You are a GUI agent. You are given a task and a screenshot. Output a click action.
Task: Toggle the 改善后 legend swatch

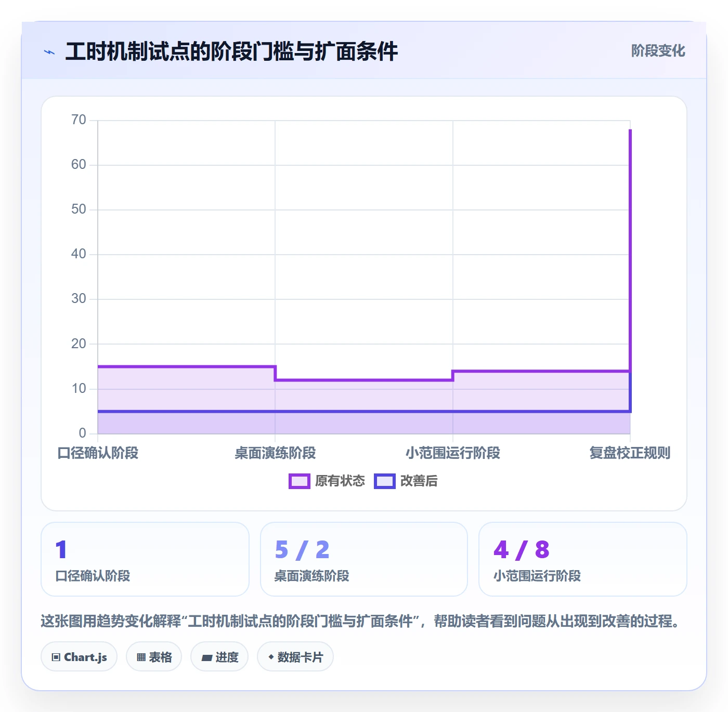click(x=385, y=481)
